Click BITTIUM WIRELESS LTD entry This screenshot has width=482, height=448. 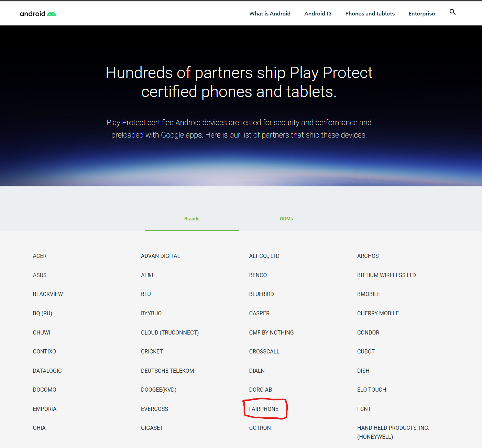click(x=386, y=275)
